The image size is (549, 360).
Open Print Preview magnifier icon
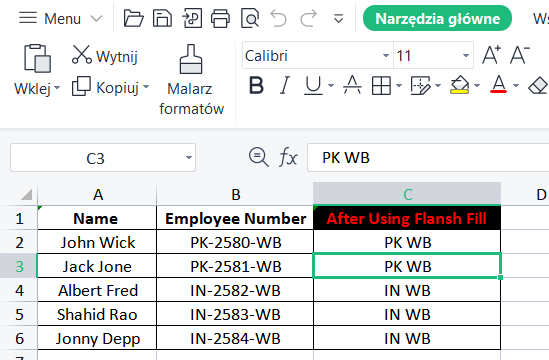pos(250,18)
